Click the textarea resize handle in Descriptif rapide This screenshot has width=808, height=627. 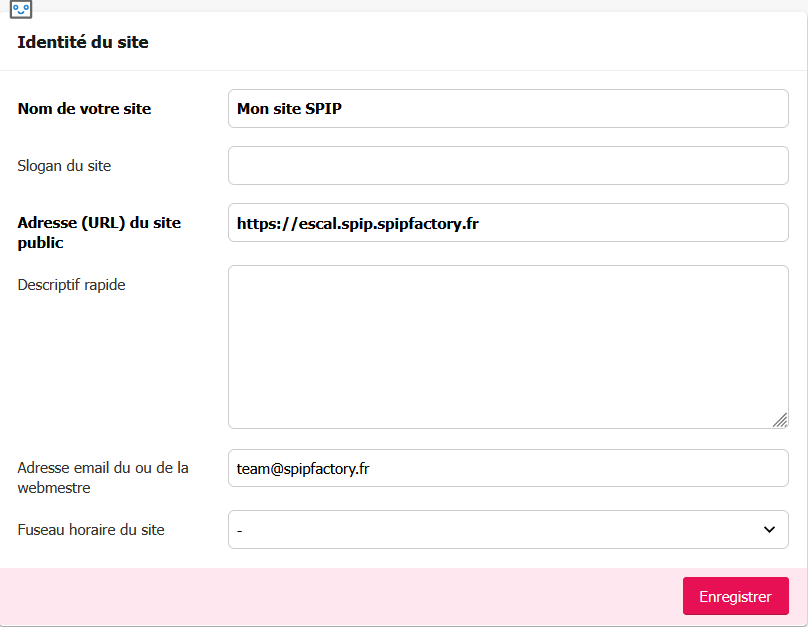point(779,420)
